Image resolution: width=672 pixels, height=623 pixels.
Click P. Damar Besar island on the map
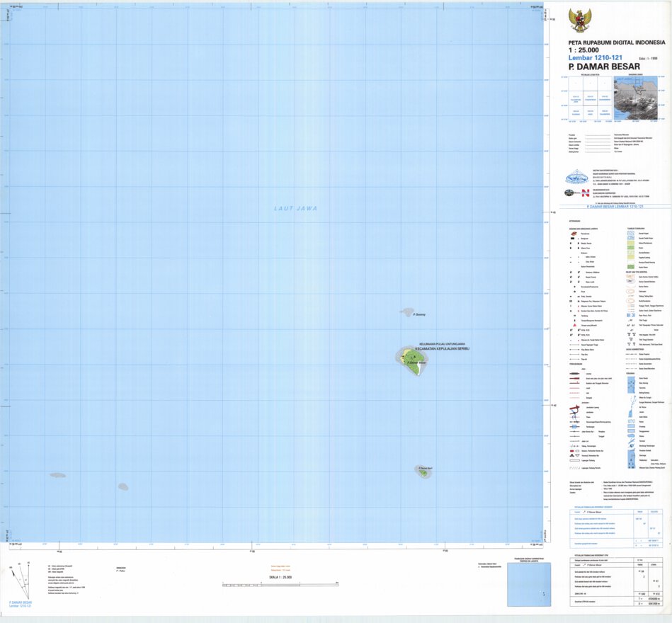[x=411, y=361]
